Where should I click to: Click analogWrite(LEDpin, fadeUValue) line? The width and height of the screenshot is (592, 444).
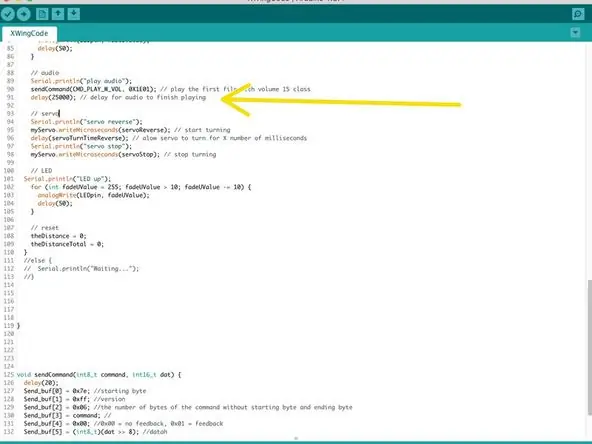(94, 195)
